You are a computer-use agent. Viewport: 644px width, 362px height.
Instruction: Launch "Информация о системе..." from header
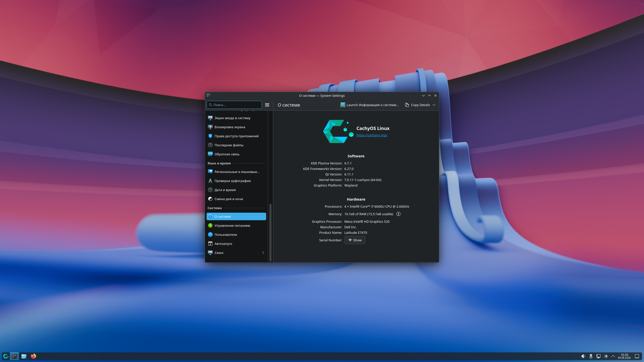370,105
